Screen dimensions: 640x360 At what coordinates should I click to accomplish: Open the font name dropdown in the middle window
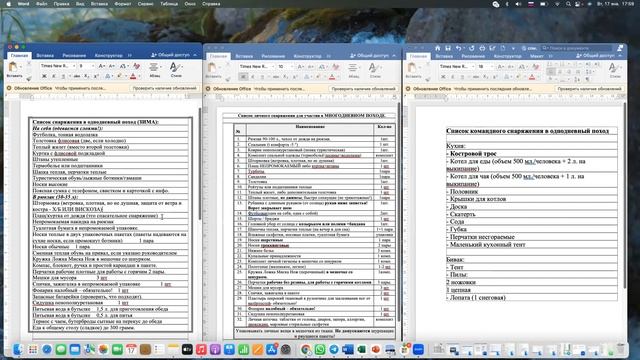point(273,66)
